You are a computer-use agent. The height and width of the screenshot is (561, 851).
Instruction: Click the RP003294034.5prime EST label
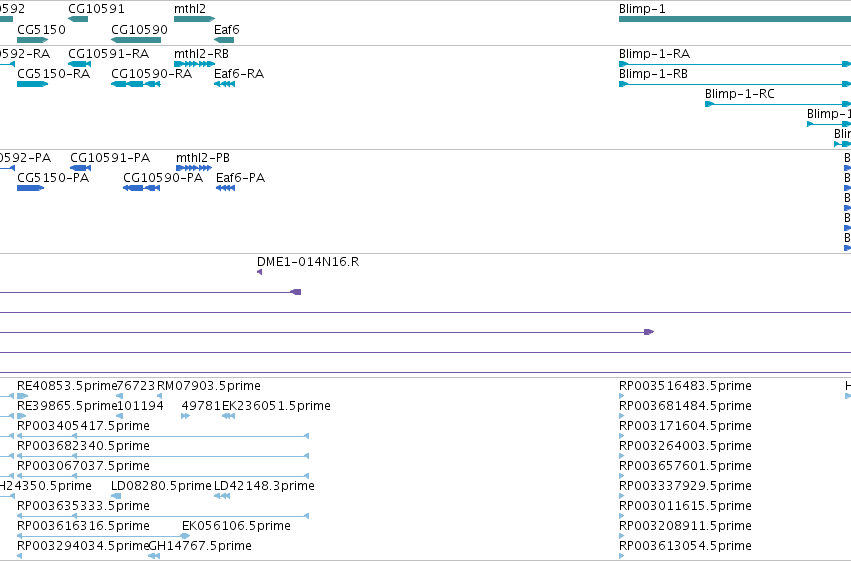[84, 546]
